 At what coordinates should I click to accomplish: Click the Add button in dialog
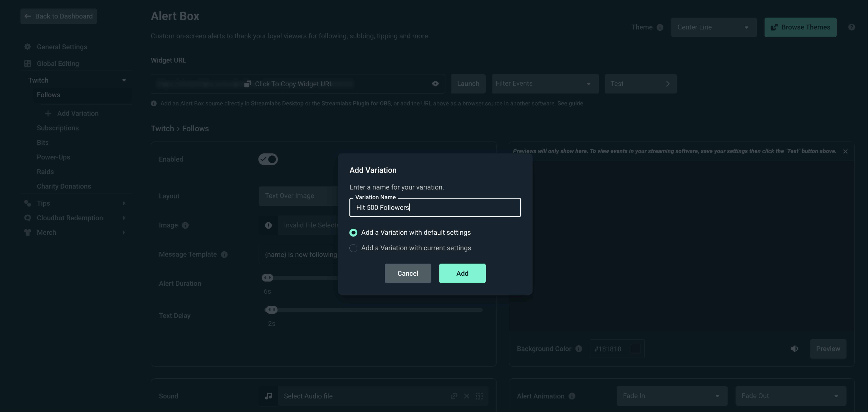[x=462, y=273]
